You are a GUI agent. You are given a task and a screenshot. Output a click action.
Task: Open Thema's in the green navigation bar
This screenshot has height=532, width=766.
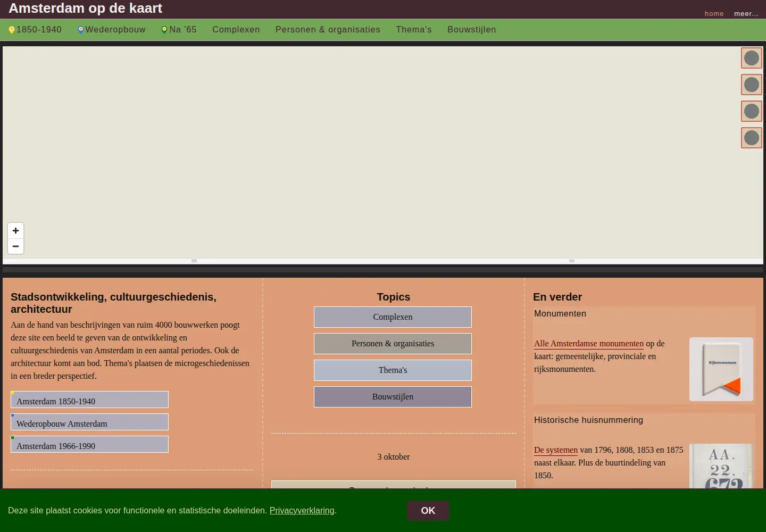coord(414,30)
